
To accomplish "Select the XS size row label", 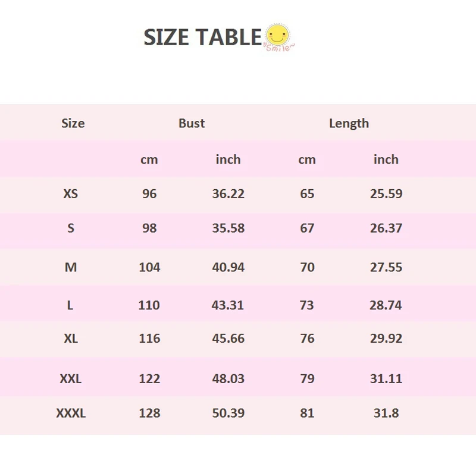I will point(71,193).
